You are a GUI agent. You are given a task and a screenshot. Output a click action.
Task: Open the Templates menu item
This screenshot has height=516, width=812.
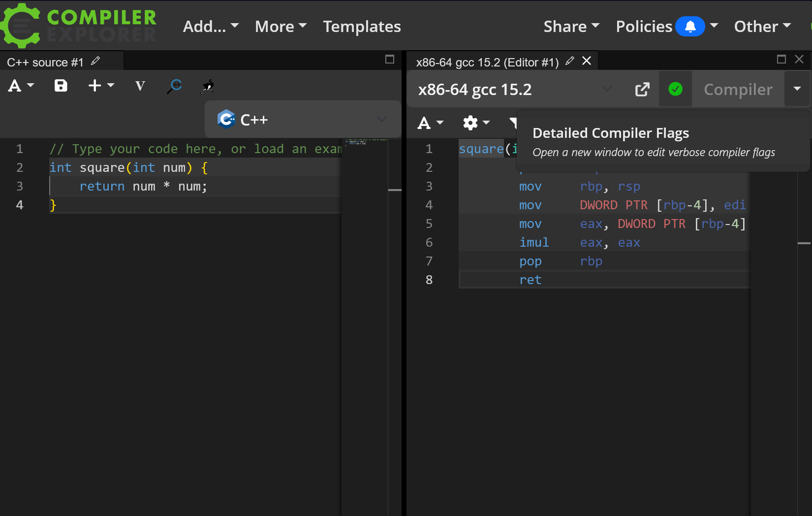(x=362, y=26)
